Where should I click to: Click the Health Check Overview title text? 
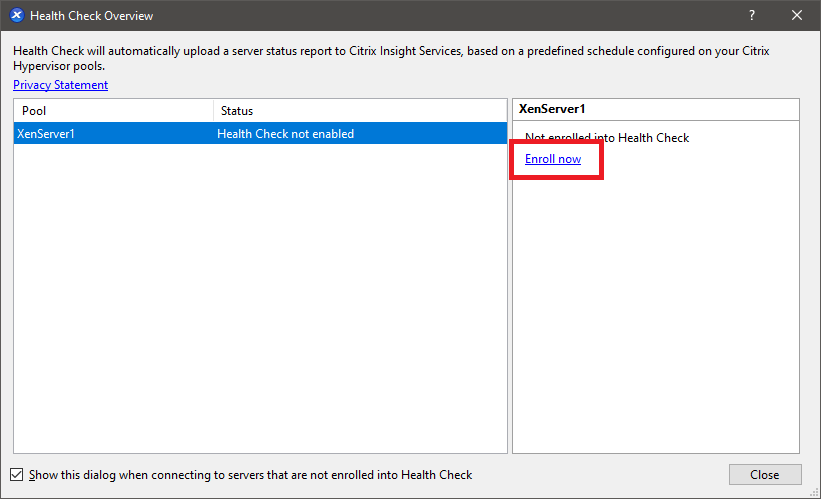[x=92, y=16]
